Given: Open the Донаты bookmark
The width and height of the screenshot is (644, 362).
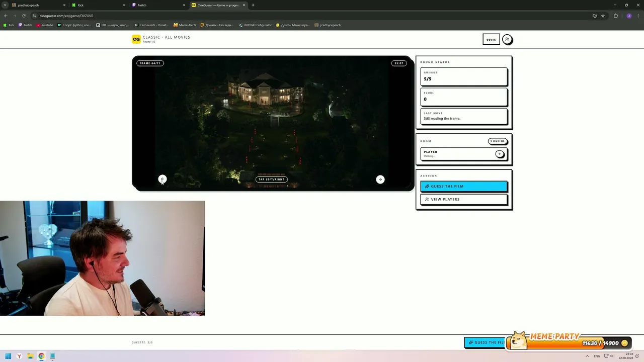Looking at the screenshot, I should click(x=217, y=25).
